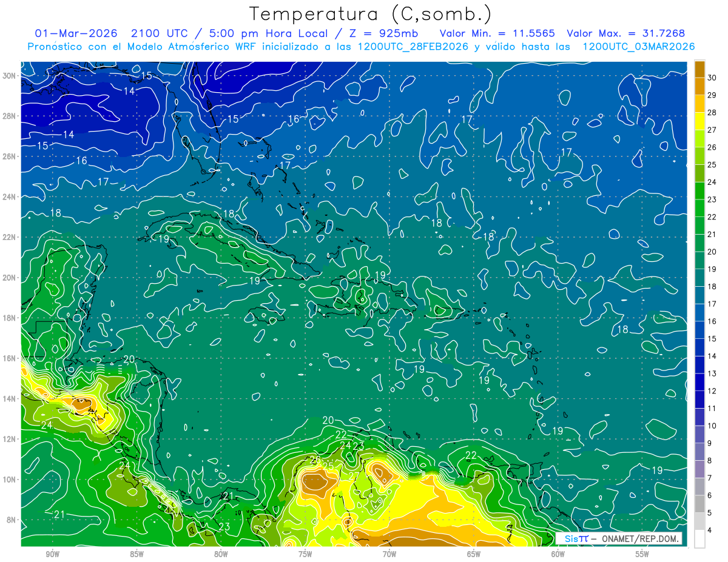
Task: Click "Modelo Atmosferico WRF" in subtitle
Action: [192, 47]
